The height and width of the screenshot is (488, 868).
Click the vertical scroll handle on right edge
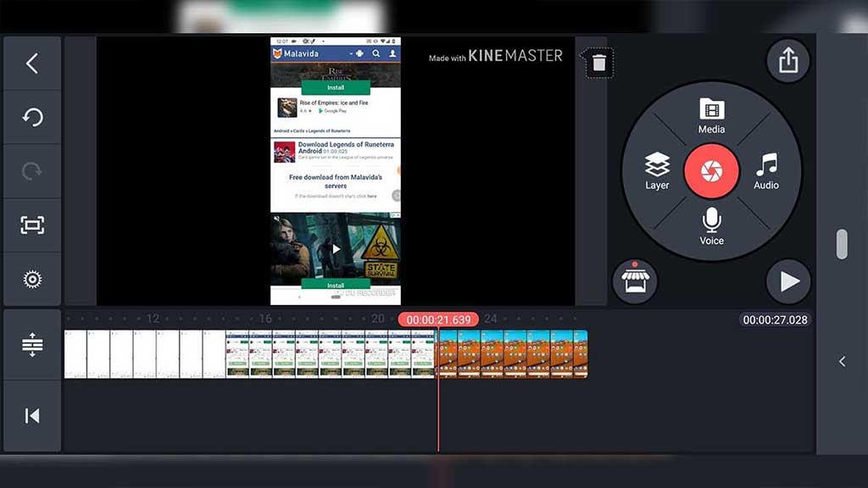[842, 244]
